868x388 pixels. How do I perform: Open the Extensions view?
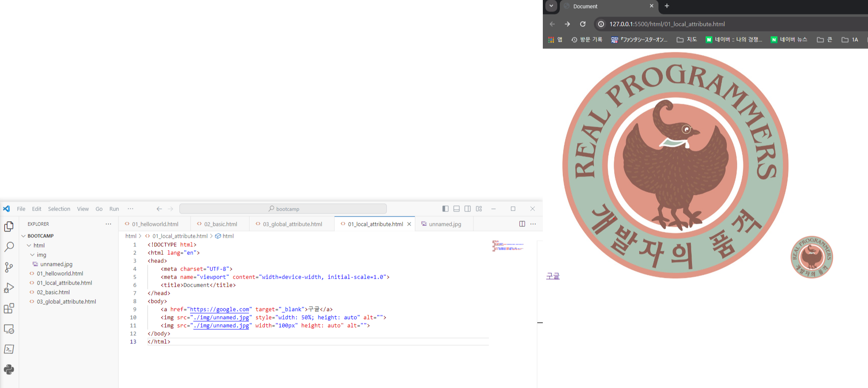9,308
